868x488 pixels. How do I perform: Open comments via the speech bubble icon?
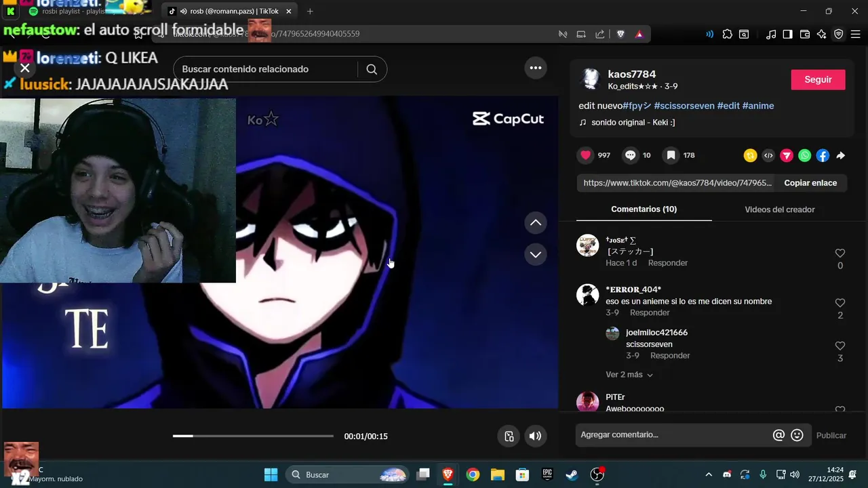pos(631,155)
